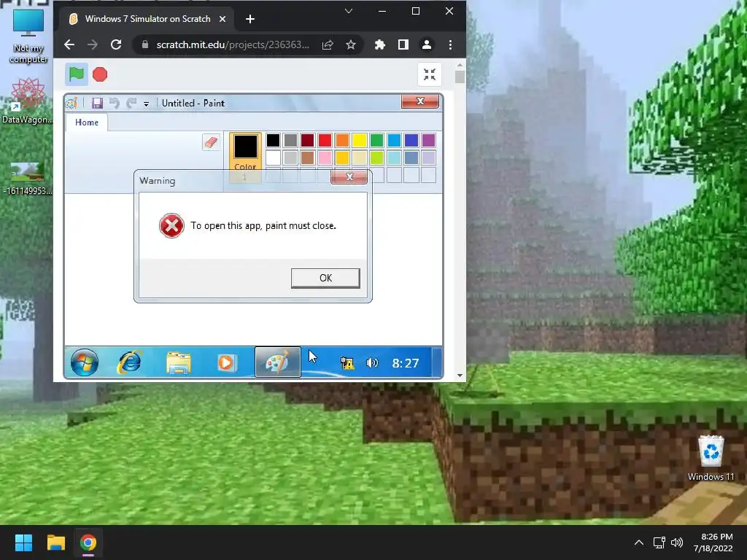Launch Internet Explorer from simulated taskbar
The height and width of the screenshot is (560, 747).
(130, 363)
